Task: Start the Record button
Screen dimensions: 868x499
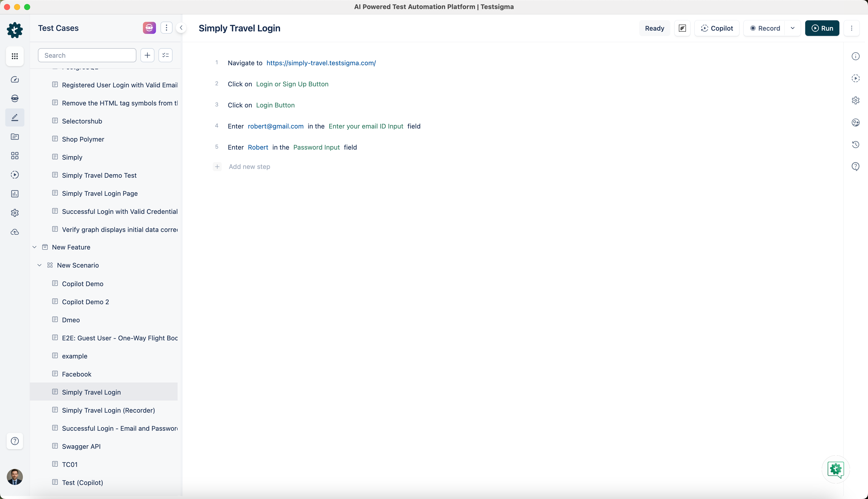Action: [765, 28]
